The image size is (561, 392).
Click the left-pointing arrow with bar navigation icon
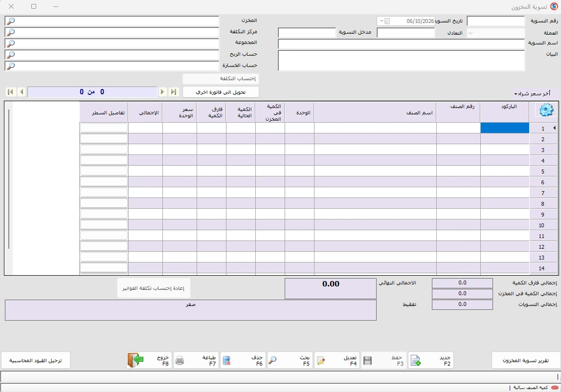click(x=10, y=92)
